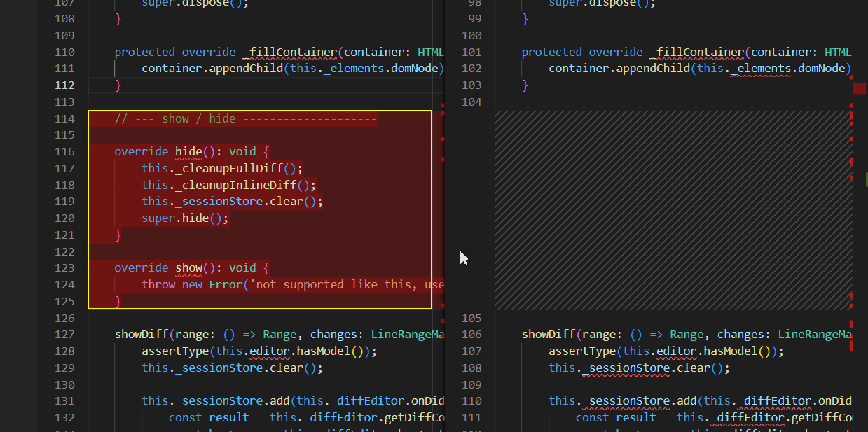This screenshot has width=868, height=432.
Task: Click line number 105 in the right gutter
Action: pyautogui.click(x=471, y=318)
